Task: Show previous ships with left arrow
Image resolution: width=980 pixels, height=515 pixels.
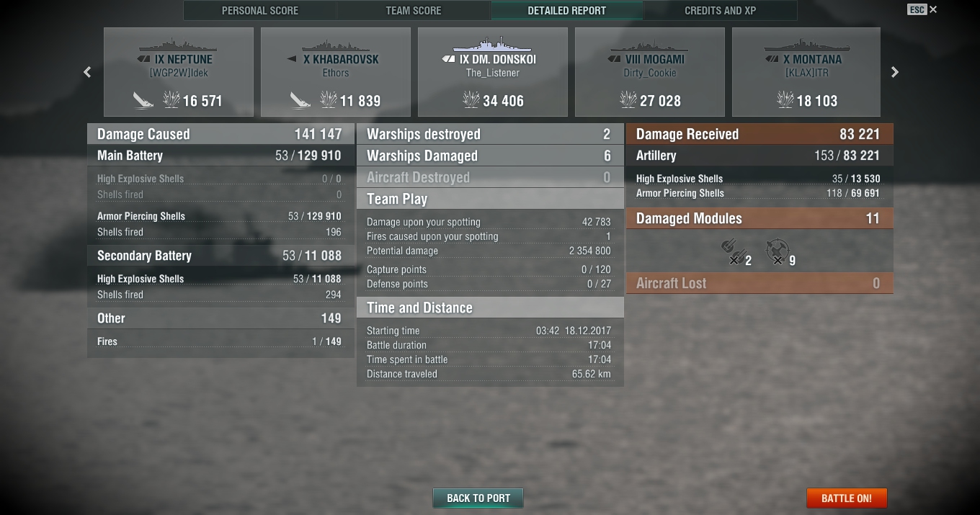Action: (x=87, y=72)
